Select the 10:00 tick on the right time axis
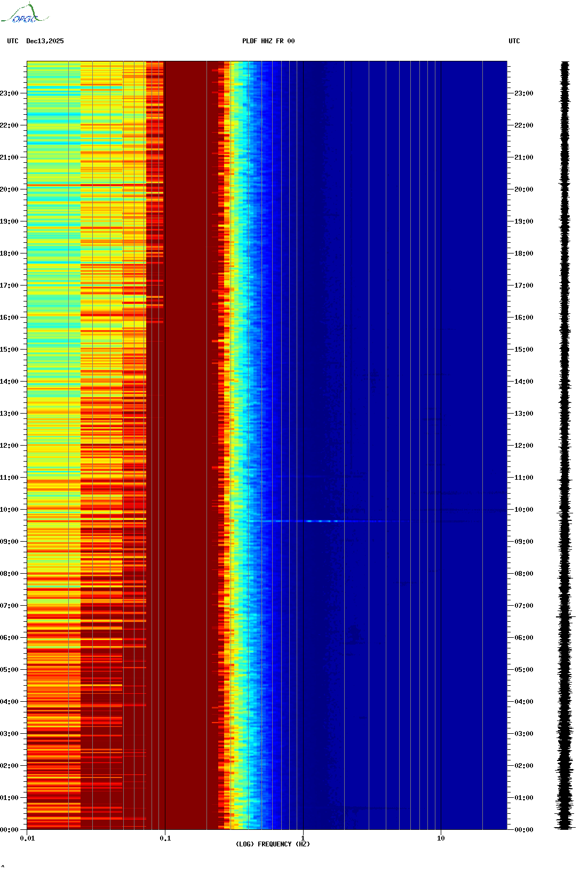Viewport: 588px width, 872px height. tap(523, 510)
